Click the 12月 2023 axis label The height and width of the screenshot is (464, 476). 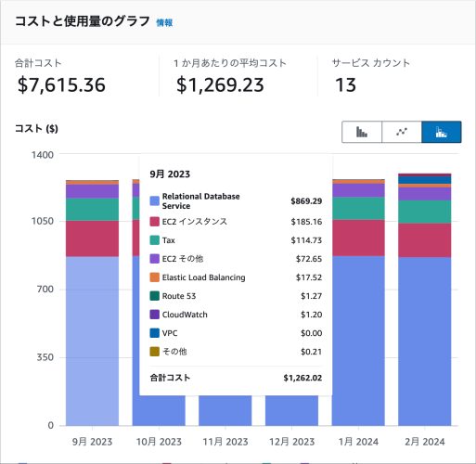291,442
